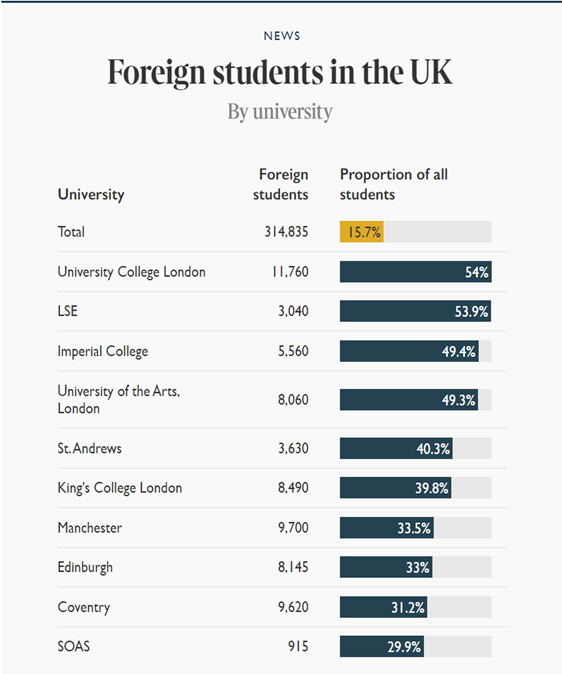
Task: Click the 33.5% Manchester bar
Action: (387, 528)
